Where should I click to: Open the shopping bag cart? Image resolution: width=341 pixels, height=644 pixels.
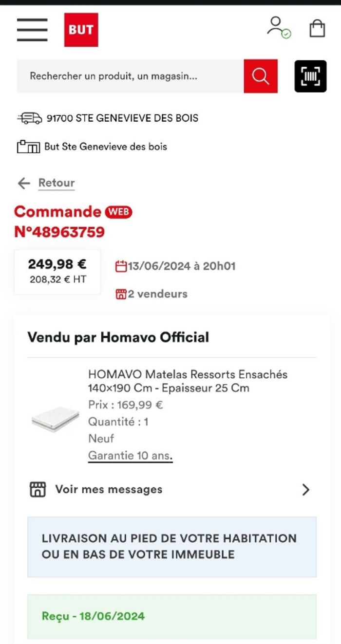317,28
